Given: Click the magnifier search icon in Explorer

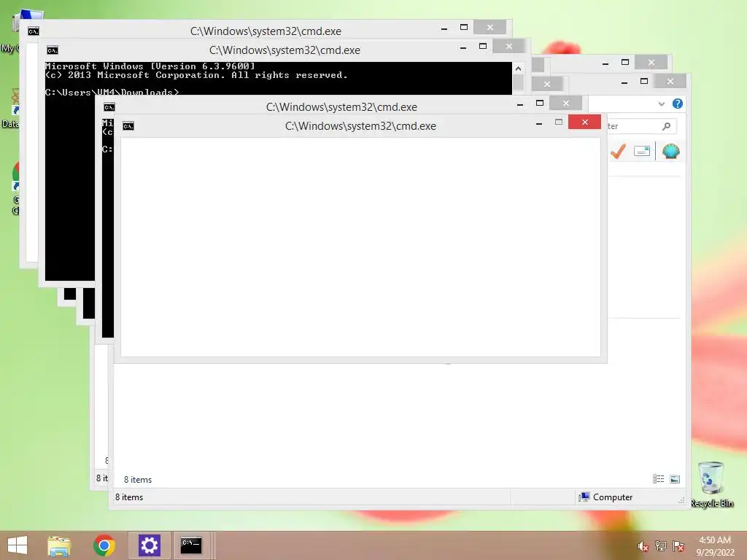Looking at the screenshot, I should 667,126.
